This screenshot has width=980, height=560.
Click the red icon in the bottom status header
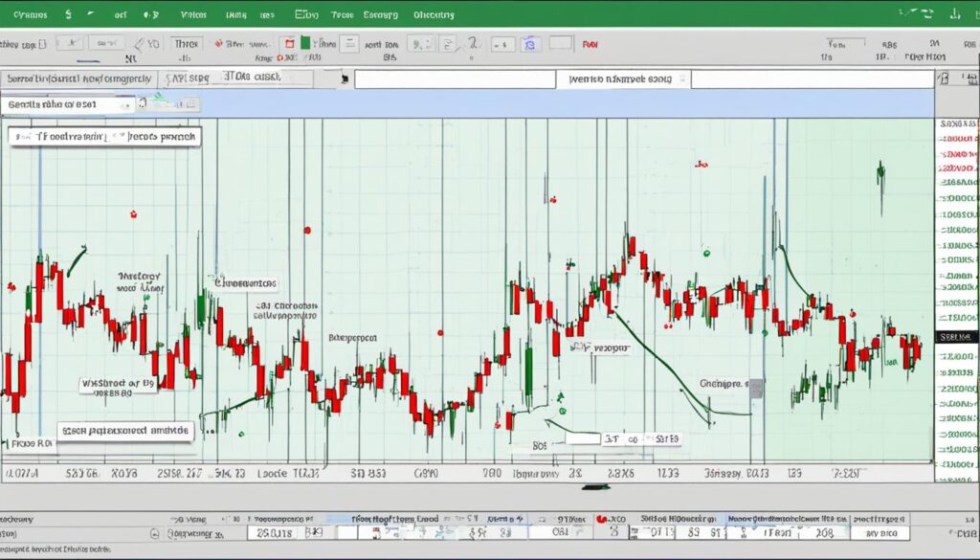tap(601, 519)
